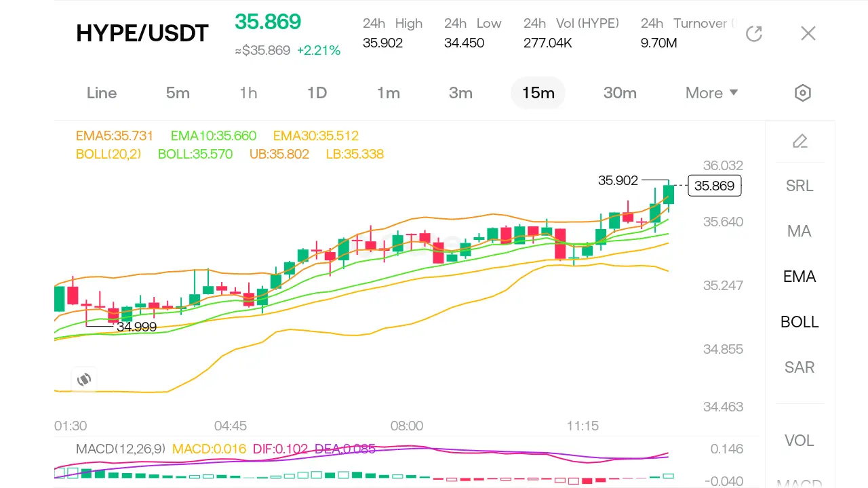The width and height of the screenshot is (868, 488).
Task: Click the EMA10:35.660 legend label
Action: (214, 136)
